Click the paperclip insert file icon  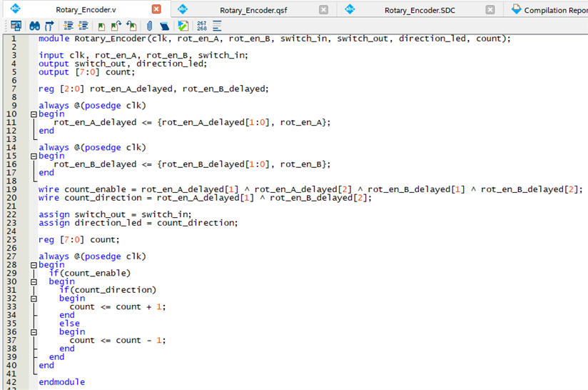coord(149,26)
